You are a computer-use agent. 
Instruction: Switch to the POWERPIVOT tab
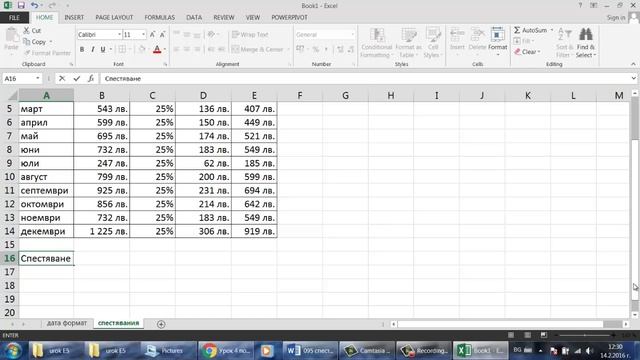[x=289, y=18]
